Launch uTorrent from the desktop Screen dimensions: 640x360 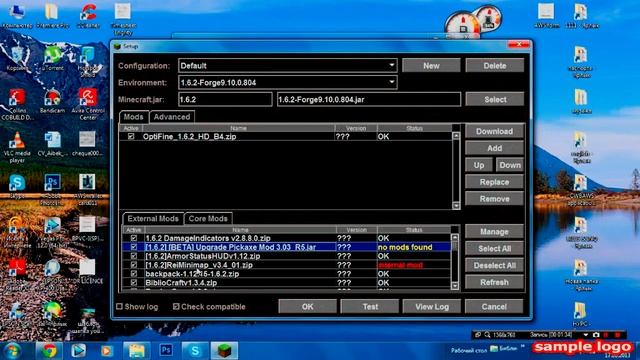[x=53, y=57]
